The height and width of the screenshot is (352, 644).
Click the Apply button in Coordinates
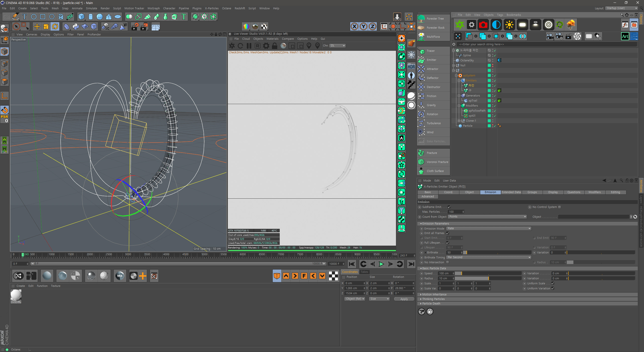(404, 299)
